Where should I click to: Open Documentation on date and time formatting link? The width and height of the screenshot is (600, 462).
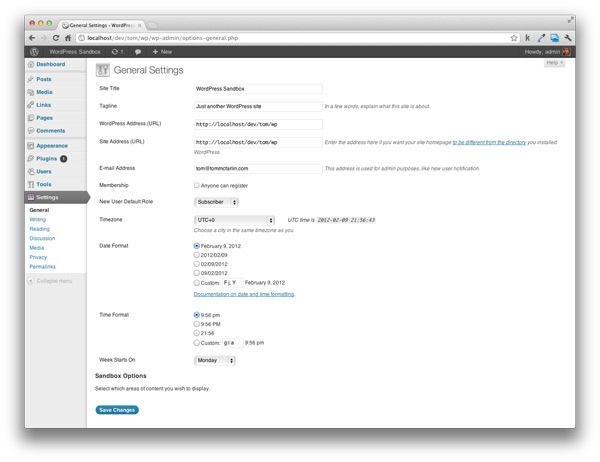[x=243, y=294]
